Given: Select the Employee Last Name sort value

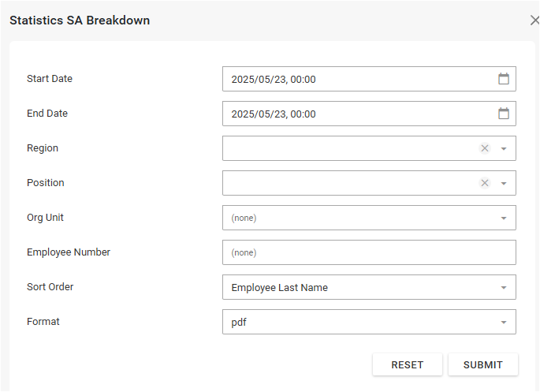Looking at the screenshot, I should [279, 288].
